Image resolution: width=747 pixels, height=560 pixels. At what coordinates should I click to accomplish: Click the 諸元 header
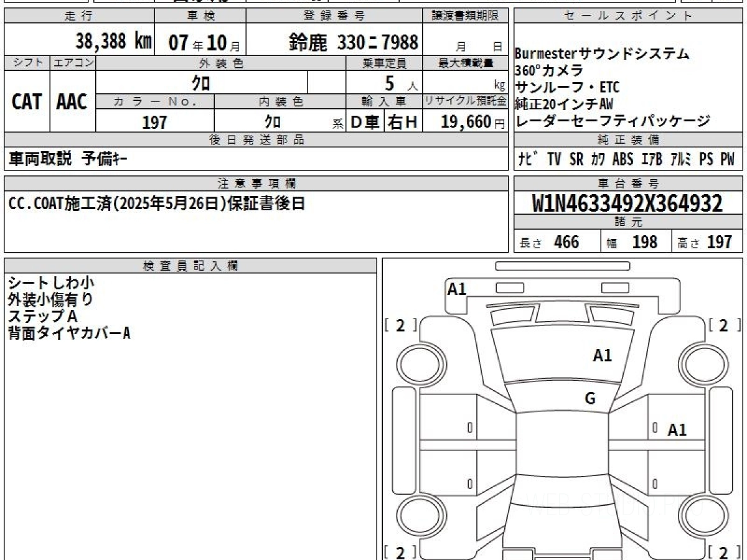pyautogui.click(x=628, y=222)
